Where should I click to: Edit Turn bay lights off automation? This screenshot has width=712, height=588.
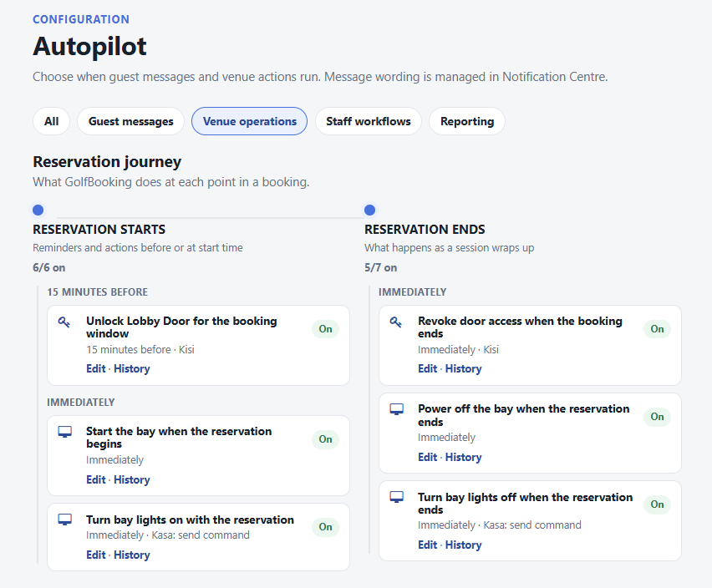[428, 545]
